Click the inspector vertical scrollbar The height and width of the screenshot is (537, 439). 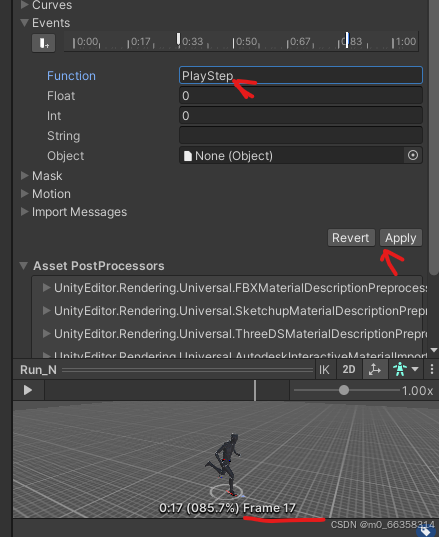click(433, 137)
